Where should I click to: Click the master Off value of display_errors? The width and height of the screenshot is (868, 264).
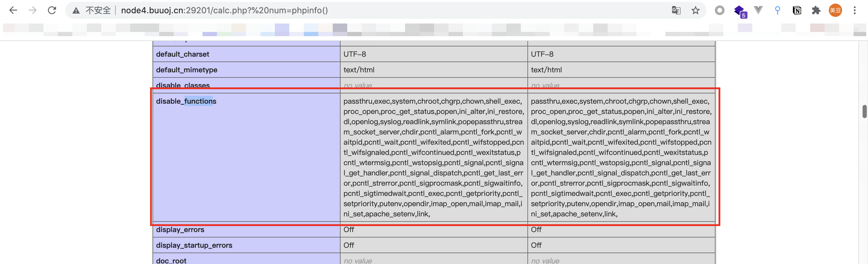point(536,230)
